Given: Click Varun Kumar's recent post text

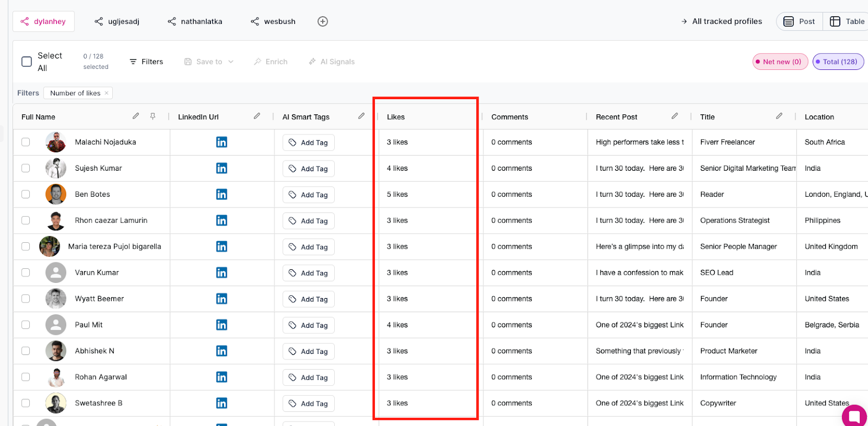Looking at the screenshot, I should (x=640, y=273).
